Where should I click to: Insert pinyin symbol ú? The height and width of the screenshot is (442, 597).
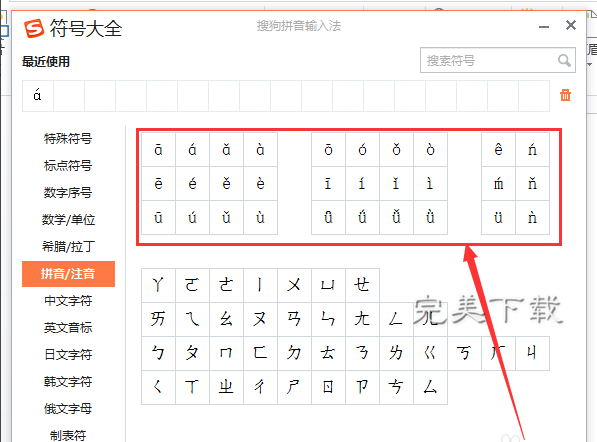point(192,217)
